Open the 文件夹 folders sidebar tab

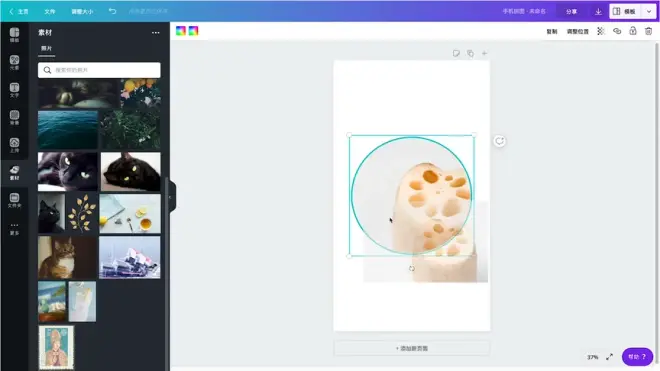click(x=14, y=200)
